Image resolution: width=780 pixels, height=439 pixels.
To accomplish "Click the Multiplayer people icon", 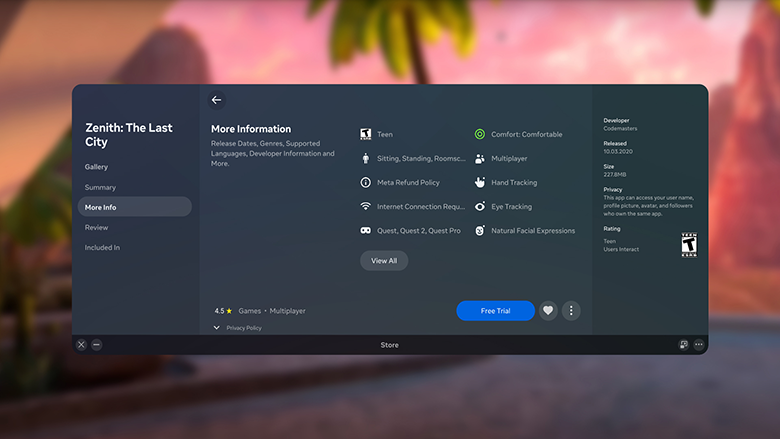I will [480, 158].
